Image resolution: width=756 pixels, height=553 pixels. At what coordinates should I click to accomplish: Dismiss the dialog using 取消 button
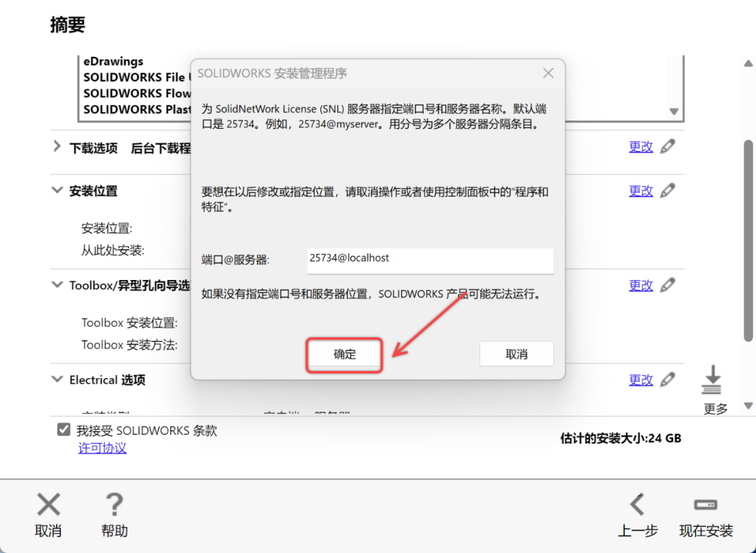[517, 354]
